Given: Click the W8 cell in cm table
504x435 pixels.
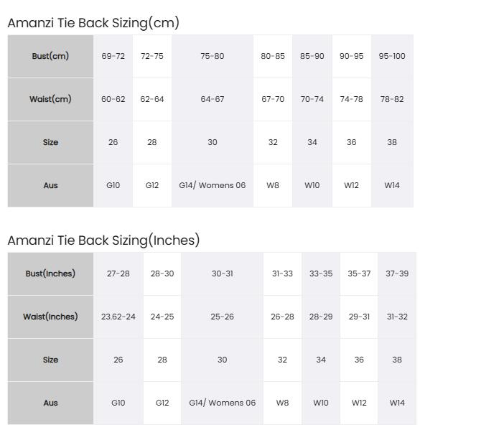Looking at the screenshot, I should (273, 185).
